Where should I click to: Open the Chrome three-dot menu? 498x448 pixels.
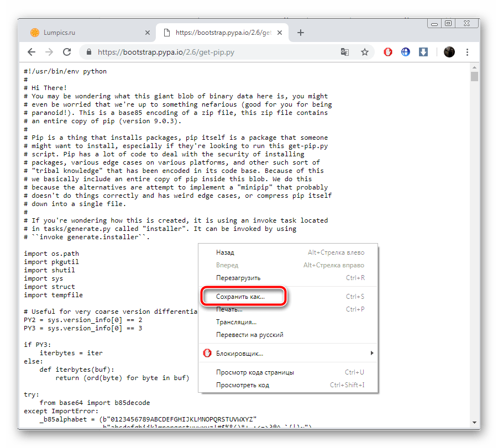[x=467, y=52]
